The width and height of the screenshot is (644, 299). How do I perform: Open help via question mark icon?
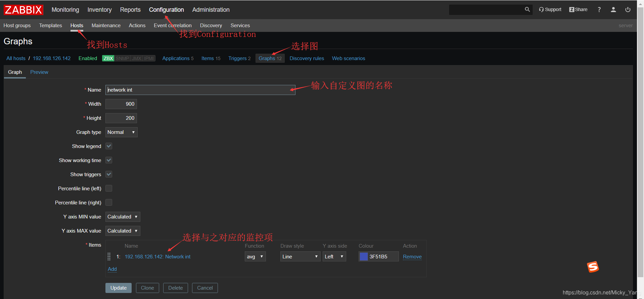(599, 9)
